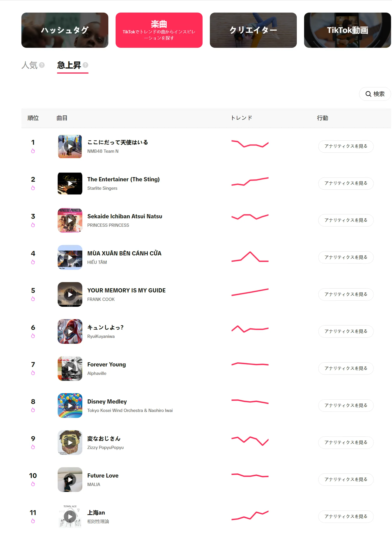Play Sekaide Ichiban Atsui Natsu preview
Viewport: 392px width, 536px height.
(70, 220)
